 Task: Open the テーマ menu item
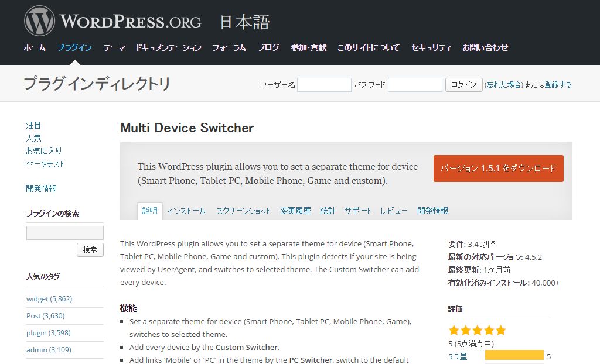[x=114, y=47]
